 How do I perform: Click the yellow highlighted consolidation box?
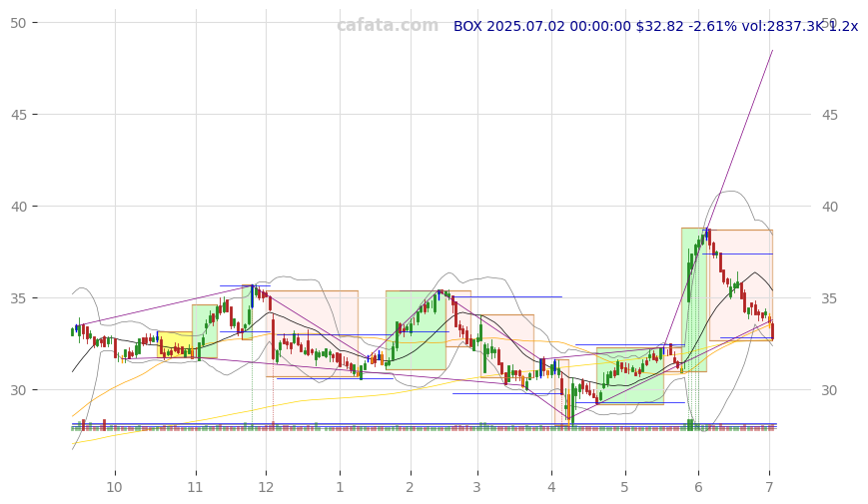pyautogui.click(x=175, y=344)
